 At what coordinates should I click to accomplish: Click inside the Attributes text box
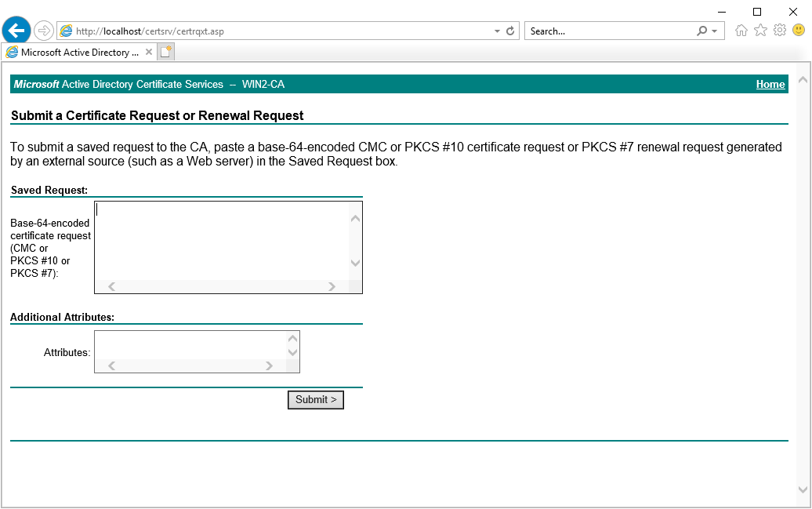click(190, 345)
